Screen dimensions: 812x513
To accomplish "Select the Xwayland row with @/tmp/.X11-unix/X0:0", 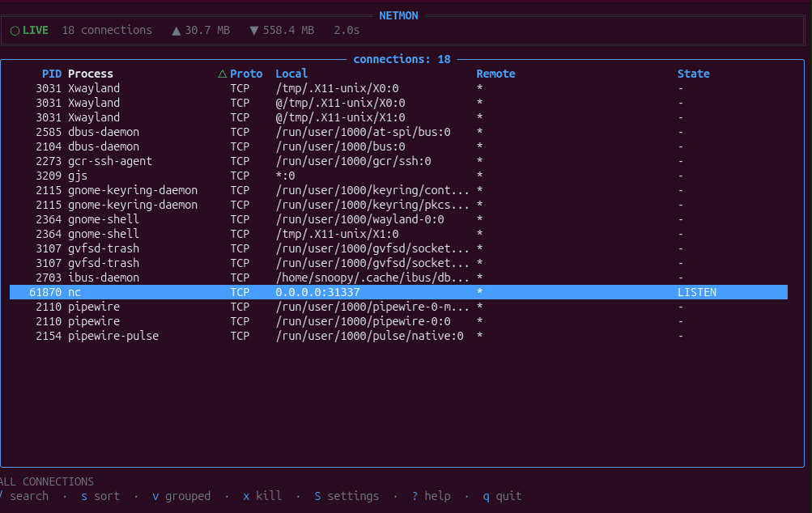I will pyautogui.click(x=398, y=103).
